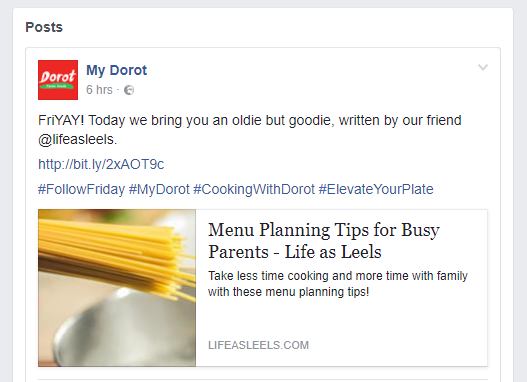Viewport: 527px width, 382px height.
Task: Click the public globe privacy icon
Action: [x=129, y=90]
